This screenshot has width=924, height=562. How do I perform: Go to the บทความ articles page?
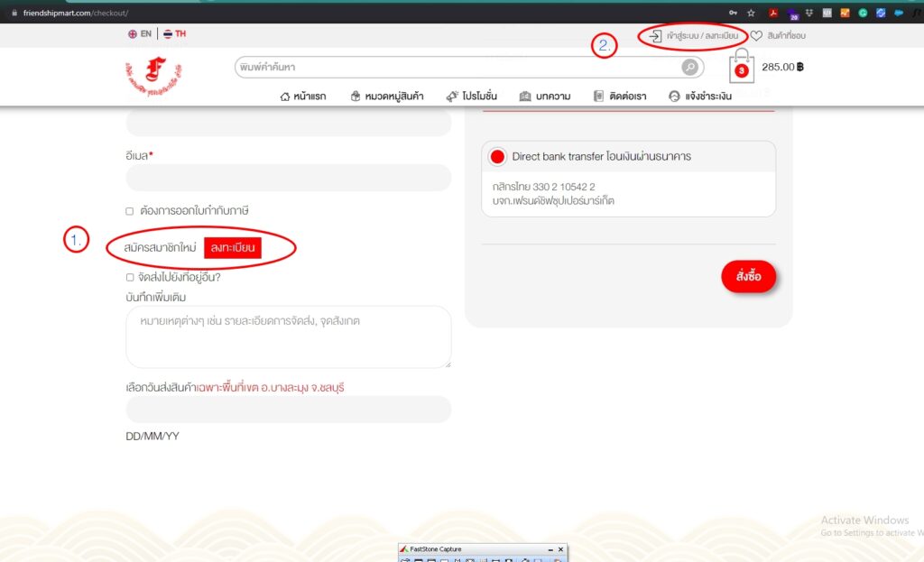[545, 97]
